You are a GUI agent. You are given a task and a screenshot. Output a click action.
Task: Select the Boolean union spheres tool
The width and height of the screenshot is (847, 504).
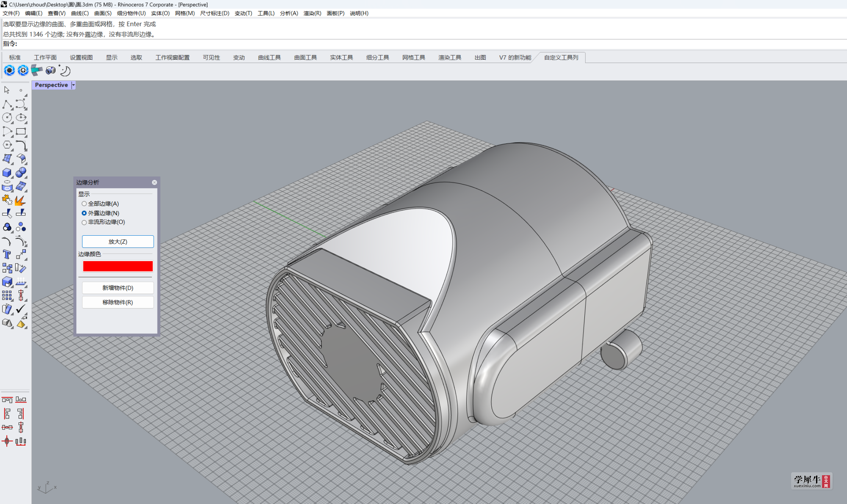[21, 173]
